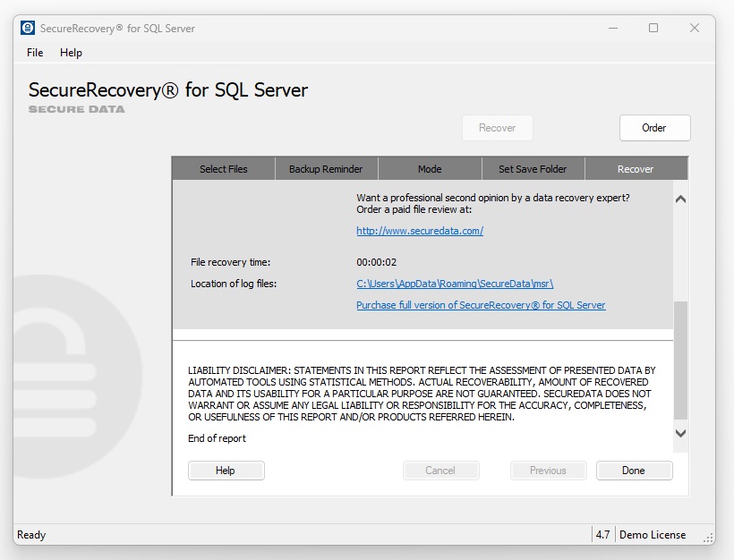Viewport: 734px width, 560px height.
Task: Select the Mode tab
Action: (430, 168)
